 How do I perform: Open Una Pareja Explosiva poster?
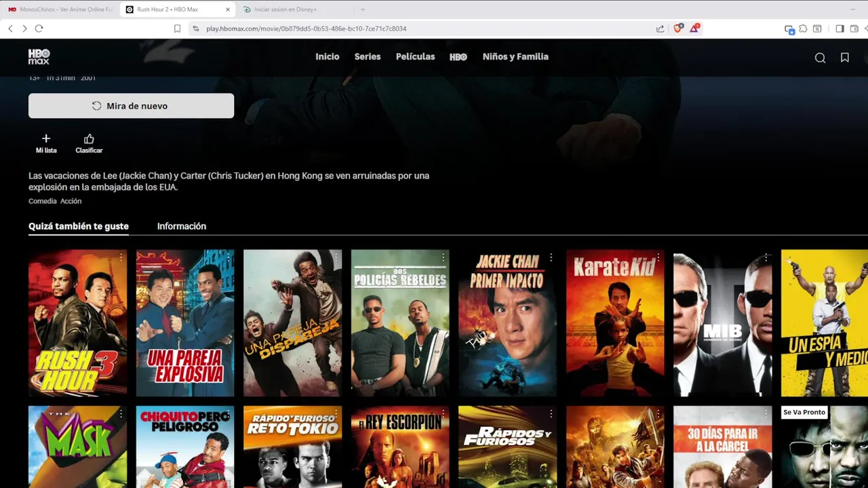tap(185, 323)
